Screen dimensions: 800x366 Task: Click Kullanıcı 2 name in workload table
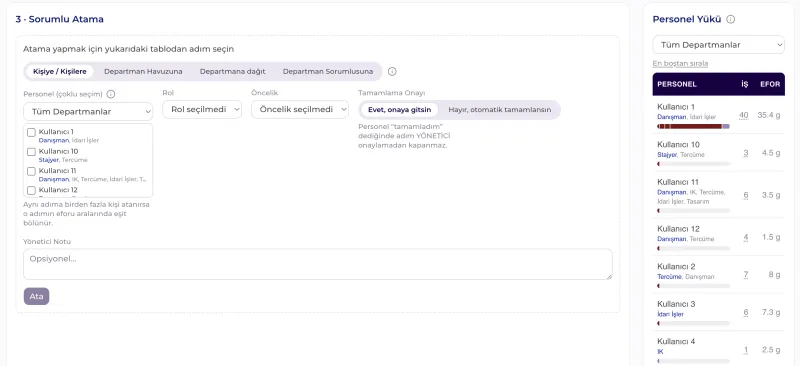[676, 266]
